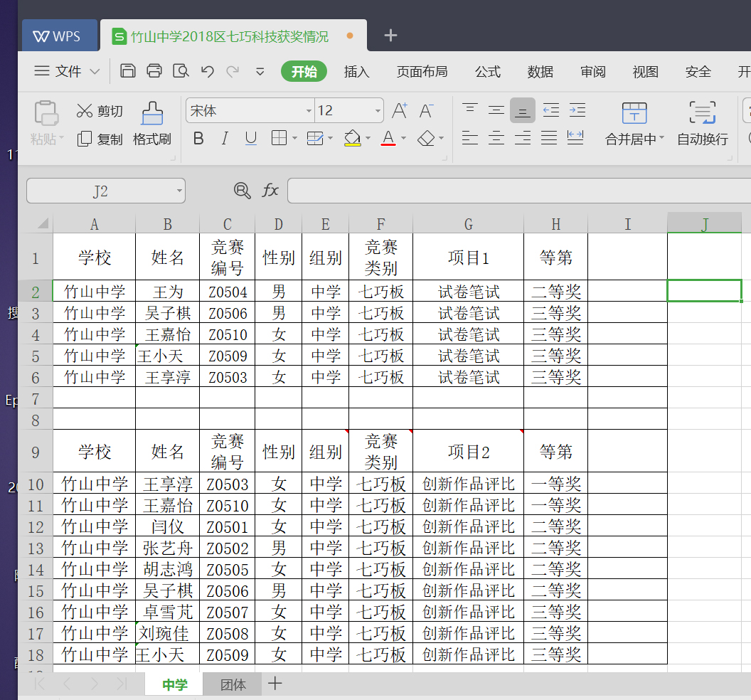751x700 pixels.
Task: Add a new sheet with plus button
Action: (x=275, y=684)
